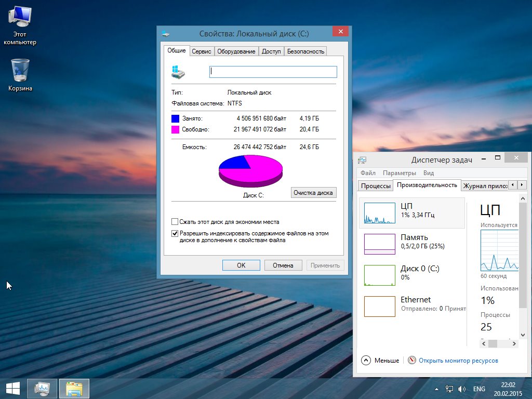The height and width of the screenshot is (399, 532).
Task: Select the Память memory graph item
Action: pyautogui.click(x=380, y=244)
